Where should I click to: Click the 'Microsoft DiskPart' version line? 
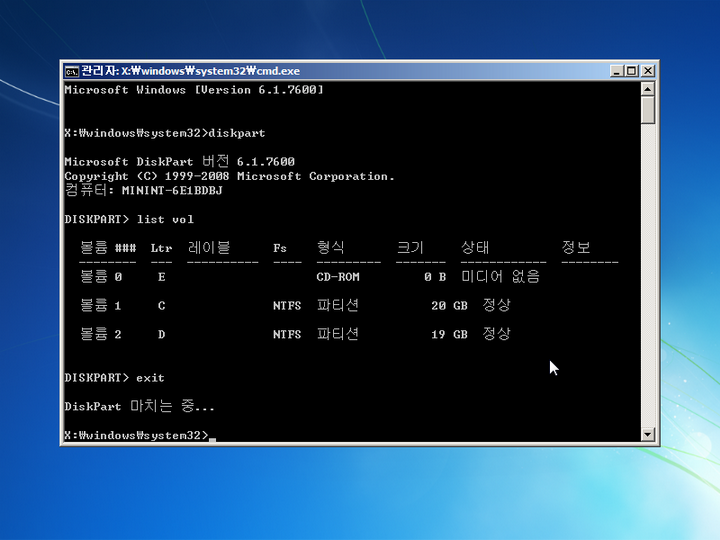pos(180,162)
